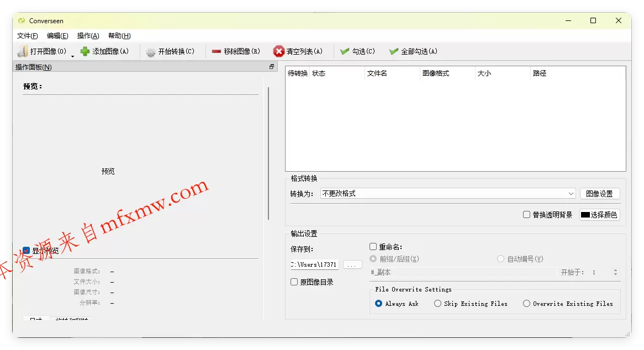This screenshot has width=644, height=350.
Task: Click the 全部勾选(A) check-all button
Action: point(413,52)
